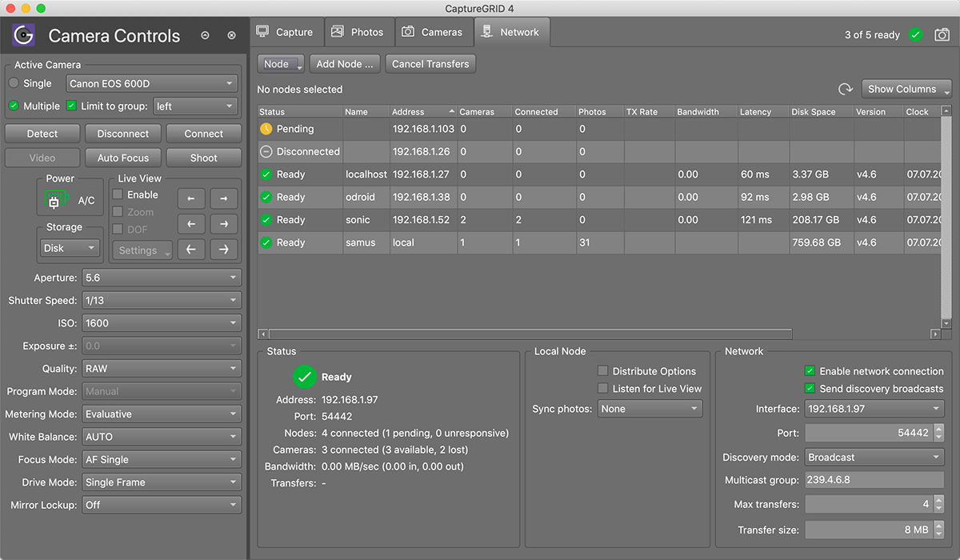Click the disconnected icon for 192.168.1.26
Viewport: 960px width, 560px height.
point(266,151)
